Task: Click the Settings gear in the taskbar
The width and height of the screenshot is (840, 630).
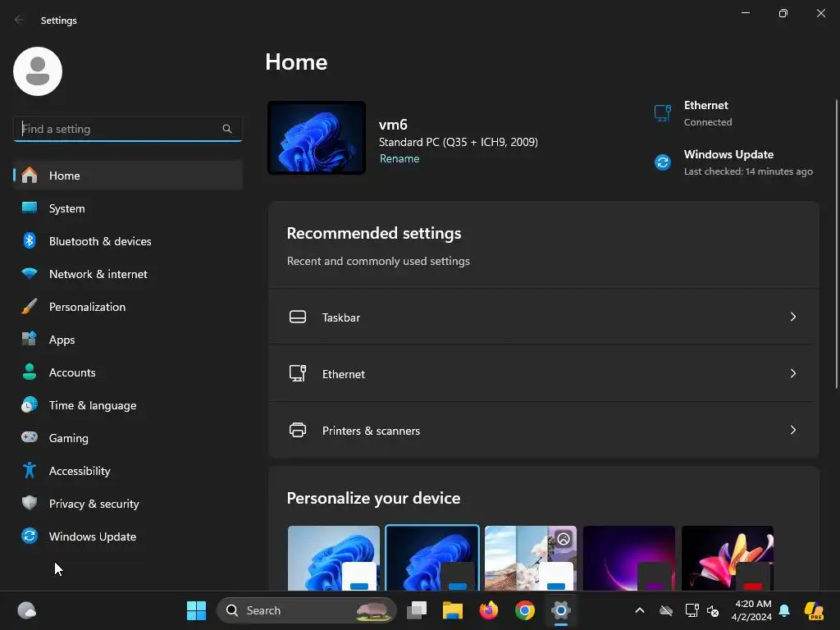Action: 561,610
